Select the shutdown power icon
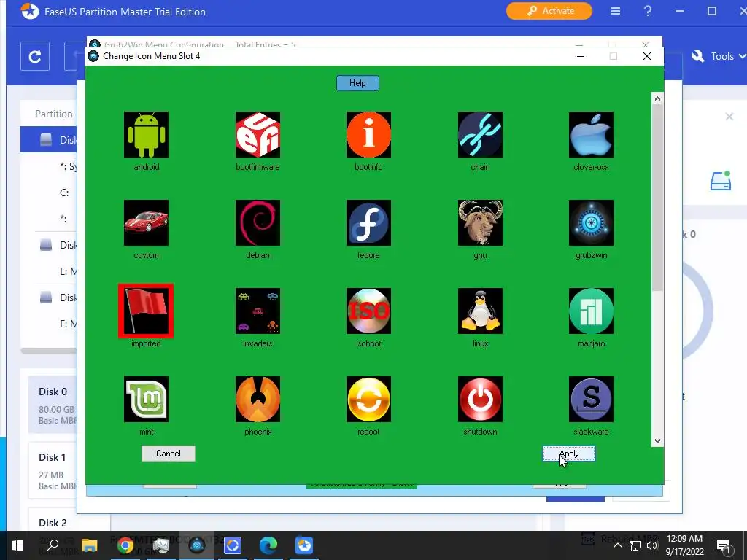Viewport: 747px width, 560px height. tap(480, 399)
